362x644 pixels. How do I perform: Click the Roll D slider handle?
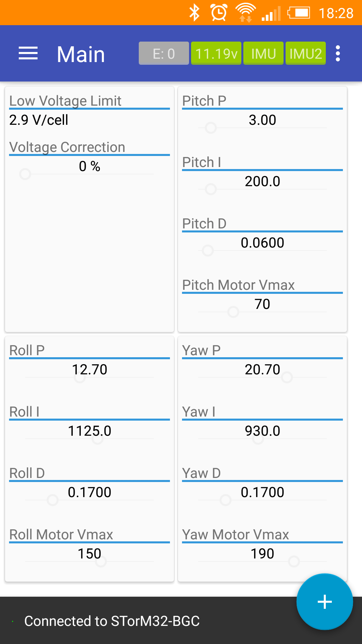coord(53,500)
